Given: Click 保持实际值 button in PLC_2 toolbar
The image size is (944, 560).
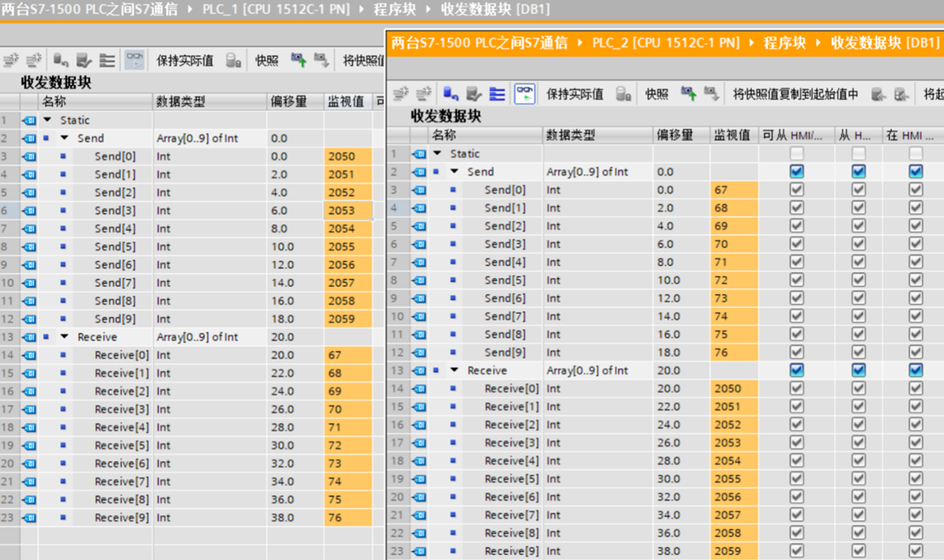Looking at the screenshot, I should (574, 94).
